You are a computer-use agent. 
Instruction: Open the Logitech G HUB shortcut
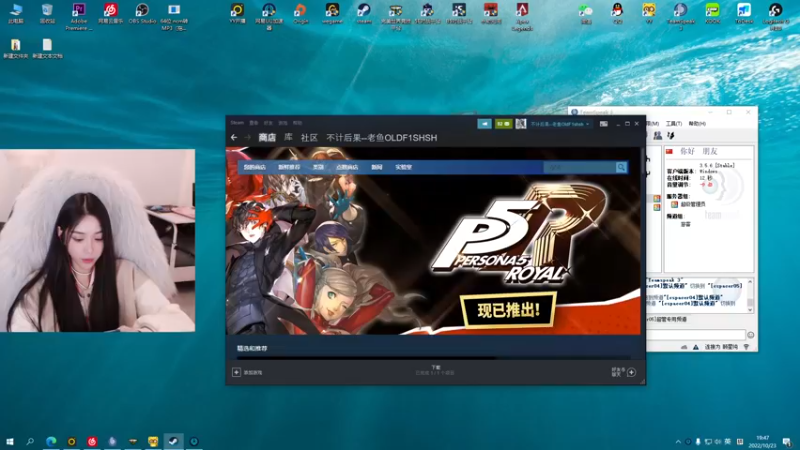coord(776,16)
